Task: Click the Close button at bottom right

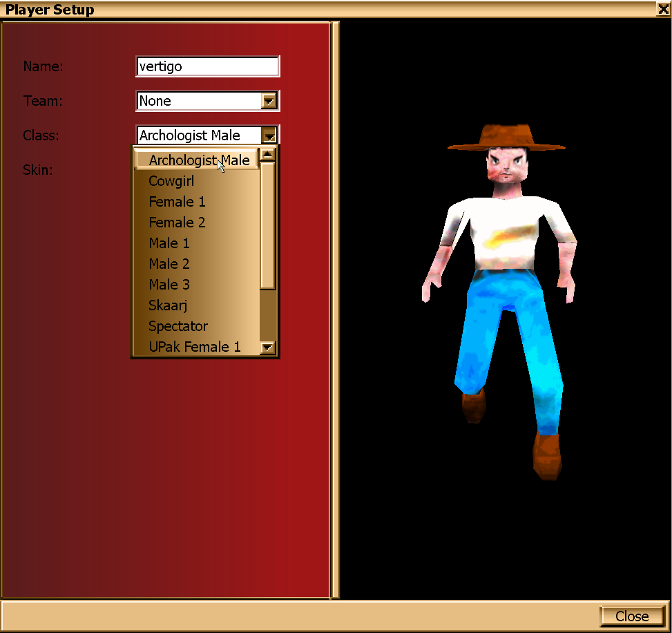Action: (x=632, y=616)
